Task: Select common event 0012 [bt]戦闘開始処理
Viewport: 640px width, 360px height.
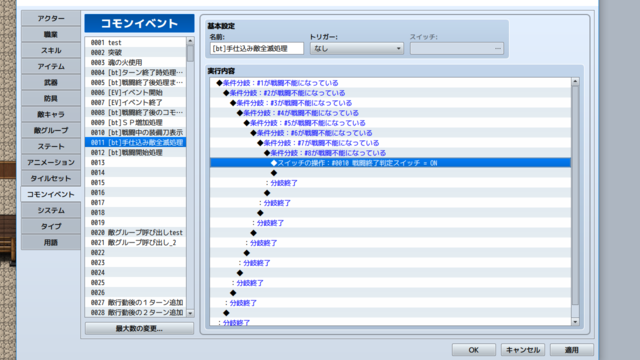Action: [x=136, y=152]
